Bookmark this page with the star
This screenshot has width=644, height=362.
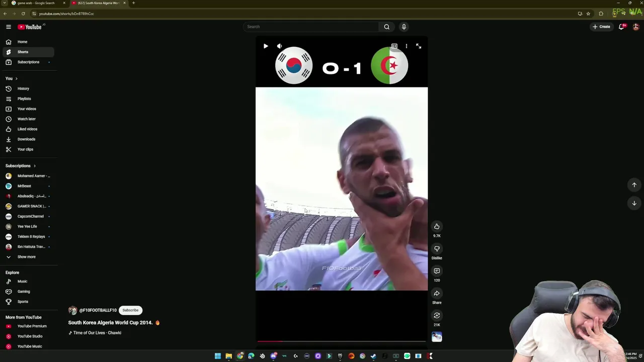coord(588,14)
